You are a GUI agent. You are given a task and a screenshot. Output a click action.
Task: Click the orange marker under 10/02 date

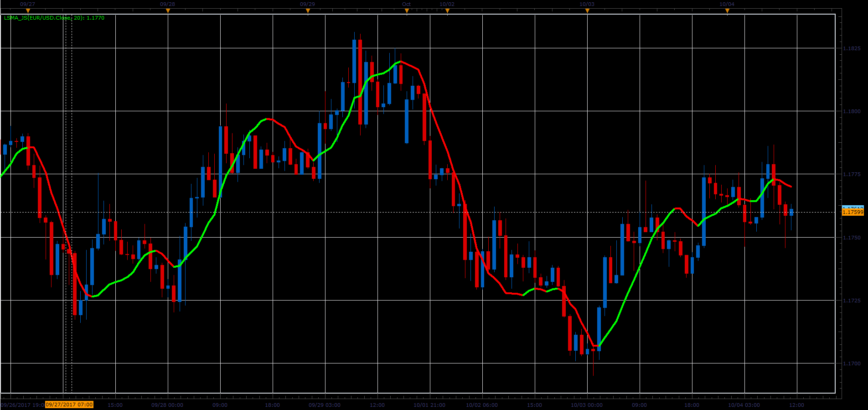[447, 10]
